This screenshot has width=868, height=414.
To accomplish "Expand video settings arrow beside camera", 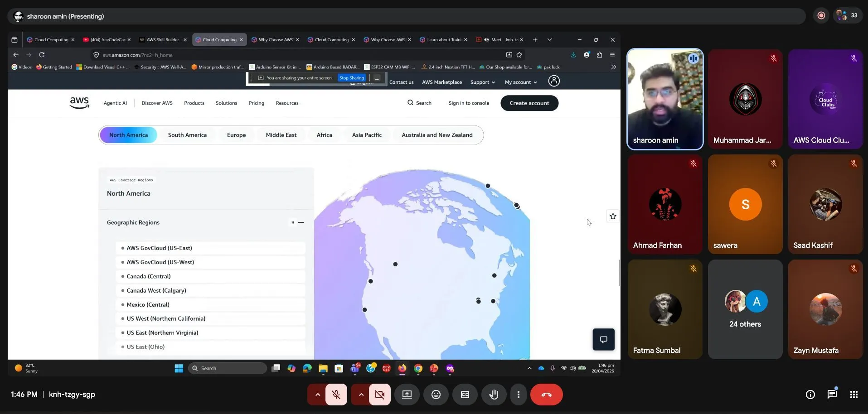I will [361, 395].
